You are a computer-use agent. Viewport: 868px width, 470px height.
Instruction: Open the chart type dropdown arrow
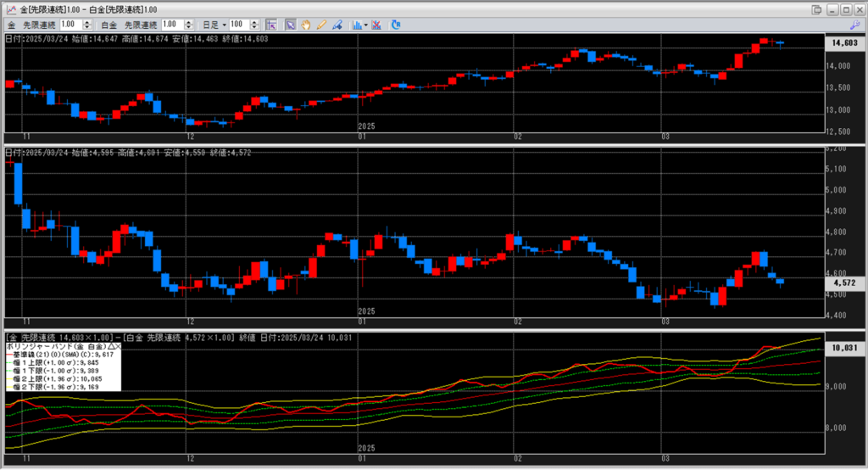click(x=366, y=25)
